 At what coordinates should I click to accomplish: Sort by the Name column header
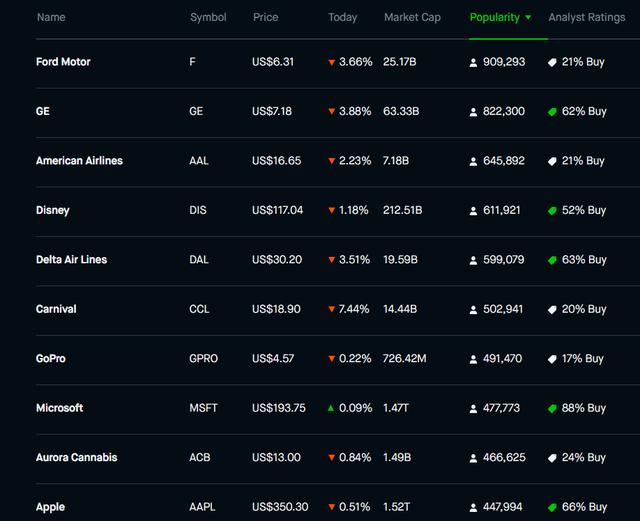(x=51, y=17)
